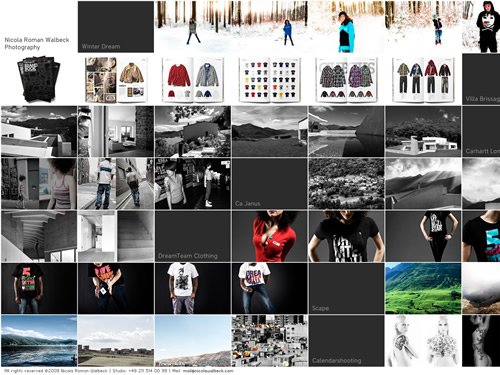Click the mail address in the footer
The height and width of the screenshot is (375, 500).
[x=208, y=370]
